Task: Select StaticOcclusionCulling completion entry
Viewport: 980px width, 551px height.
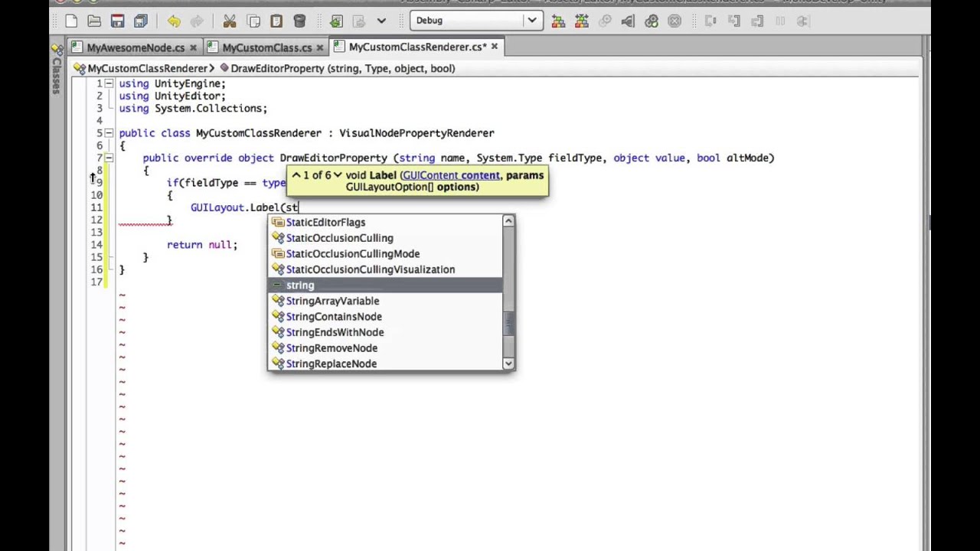Action: 385,238
